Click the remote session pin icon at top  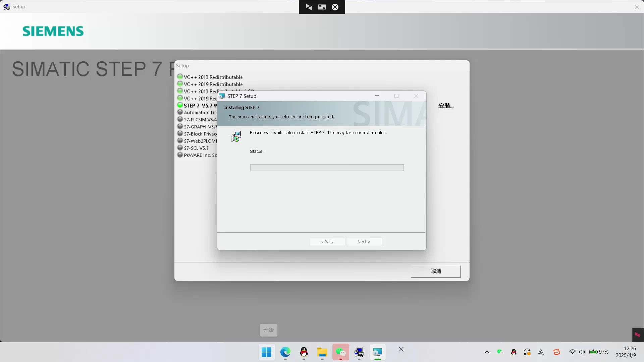click(309, 7)
